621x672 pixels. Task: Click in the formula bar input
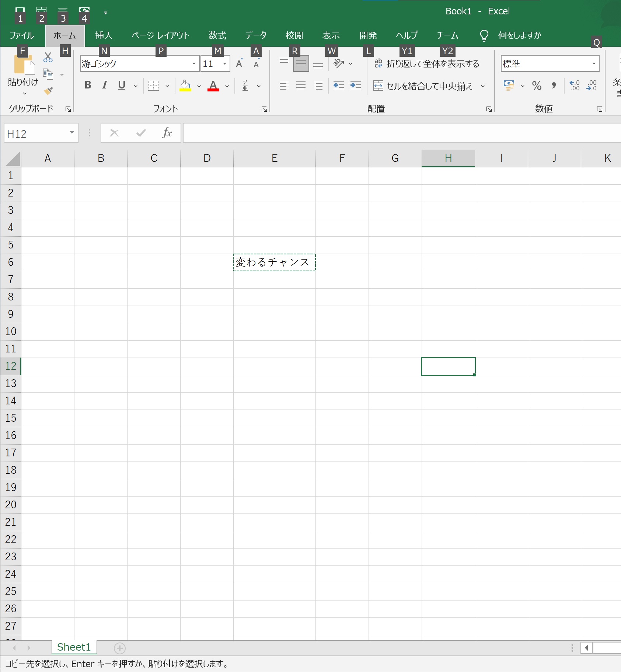tap(402, 133)
